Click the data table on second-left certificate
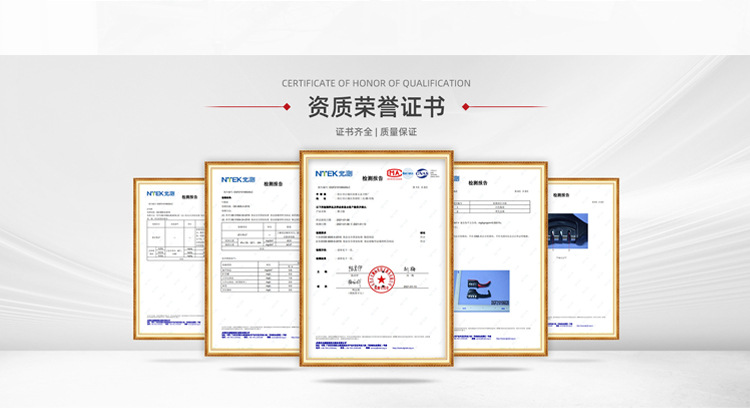The image size is (750, 408). pos(257,238)
